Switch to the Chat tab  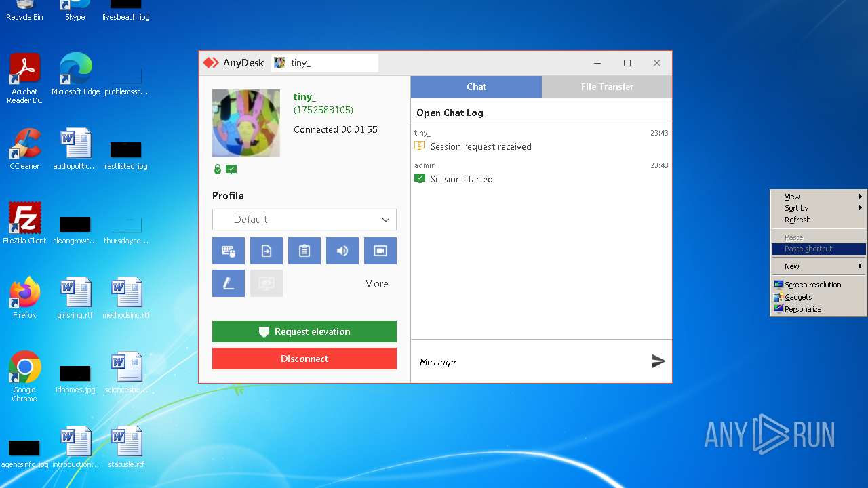(476, 87)
